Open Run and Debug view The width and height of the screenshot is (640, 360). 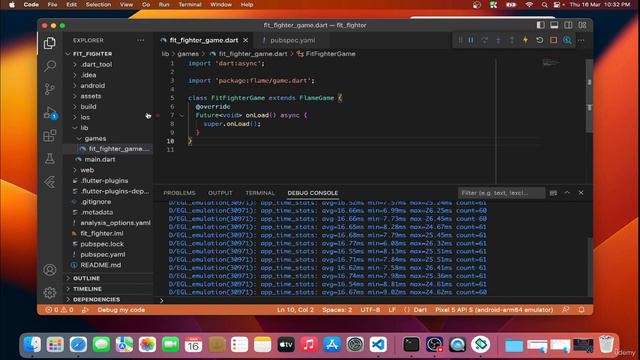tap(50, 113)
